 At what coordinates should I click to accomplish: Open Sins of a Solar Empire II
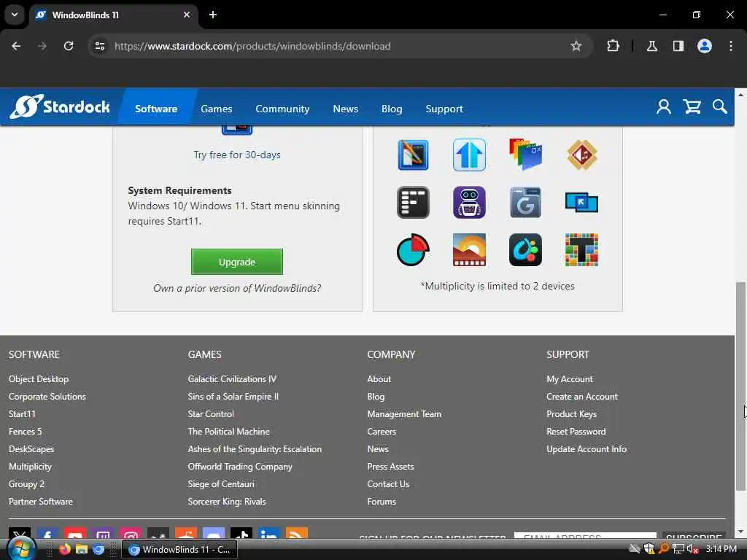(x=233, y=397)
